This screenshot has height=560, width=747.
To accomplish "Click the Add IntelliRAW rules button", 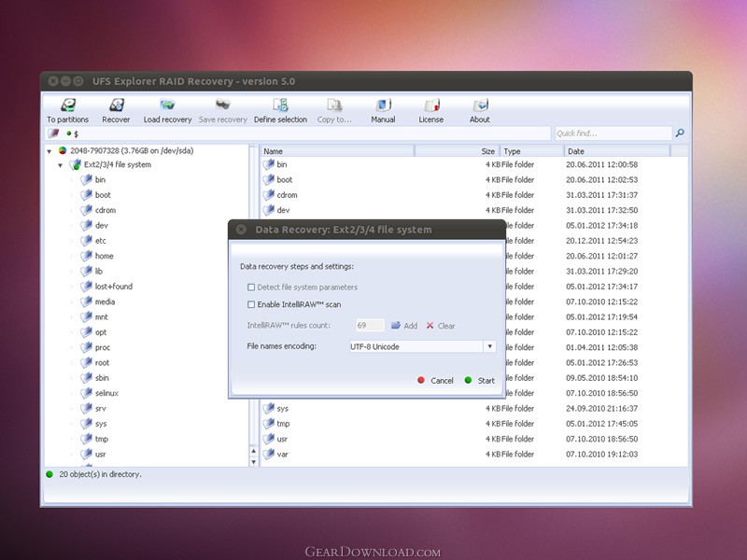I will (404, 326).
